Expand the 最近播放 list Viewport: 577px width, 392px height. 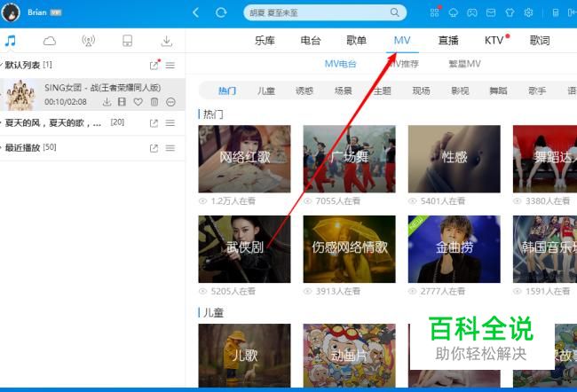[2, 148]
